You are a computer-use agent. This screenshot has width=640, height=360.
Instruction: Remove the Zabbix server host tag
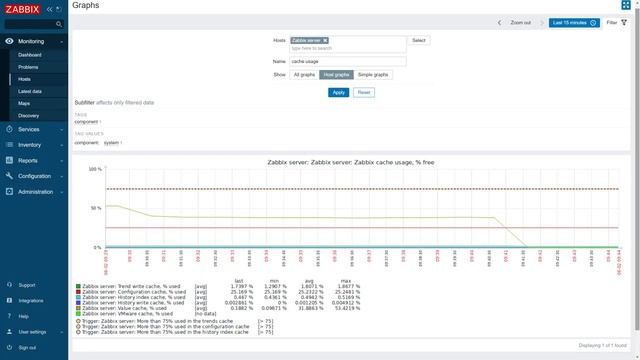(x=325, y=40)
